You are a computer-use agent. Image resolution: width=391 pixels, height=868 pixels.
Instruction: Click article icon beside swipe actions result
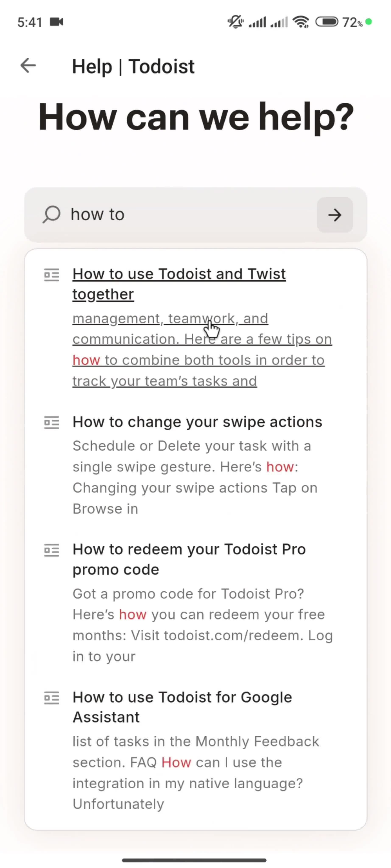52,423
